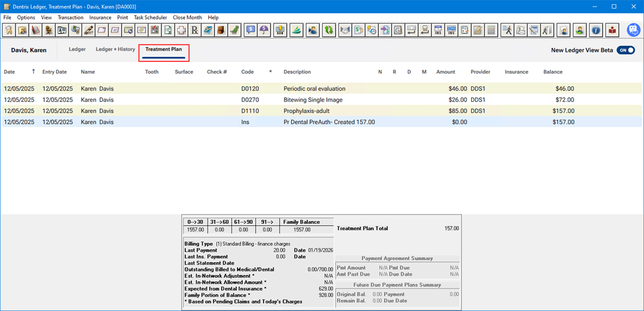The height and width of the screenshot is (311, 644).
Task: Open the blue chat assistant icon
Action: (x=633, y=30)
